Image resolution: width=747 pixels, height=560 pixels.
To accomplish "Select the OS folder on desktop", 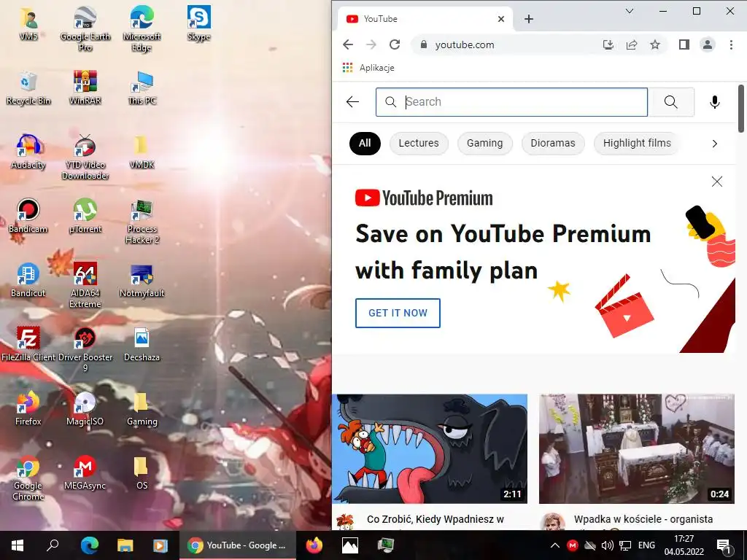I will pos(142,473).
